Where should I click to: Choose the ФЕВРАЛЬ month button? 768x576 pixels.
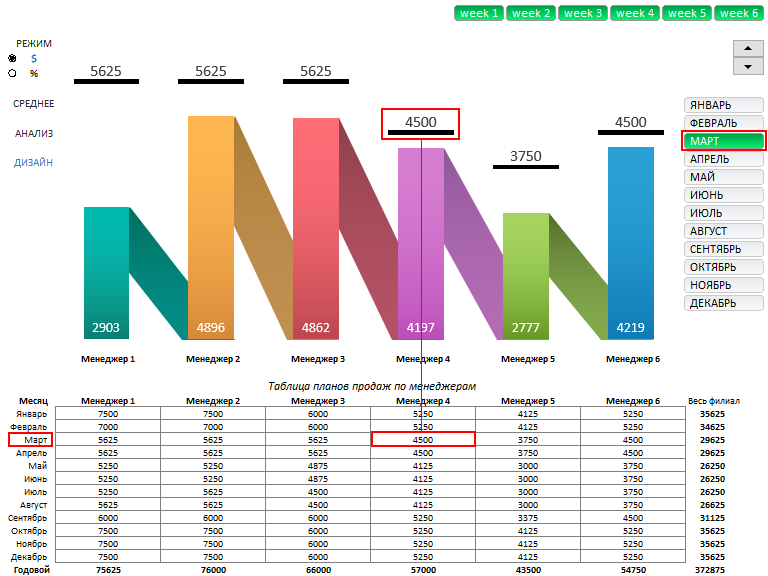[x=724, y=123]
